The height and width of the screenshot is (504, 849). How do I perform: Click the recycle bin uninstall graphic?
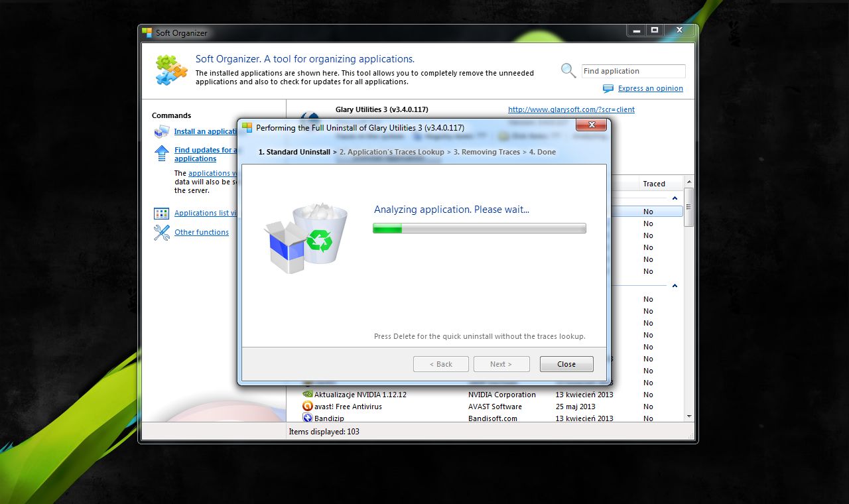click(x=306, y=238)
